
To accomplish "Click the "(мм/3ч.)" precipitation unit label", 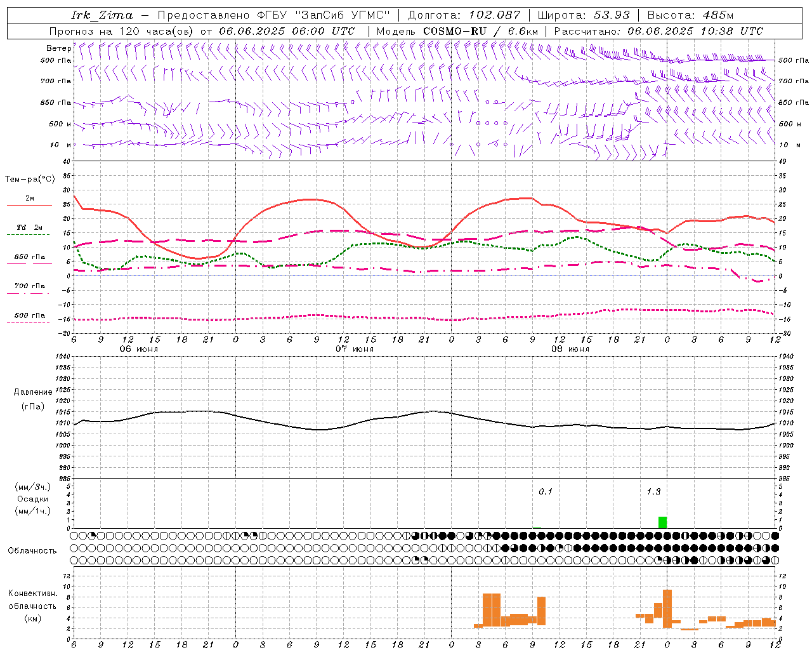I will point(33,487).
